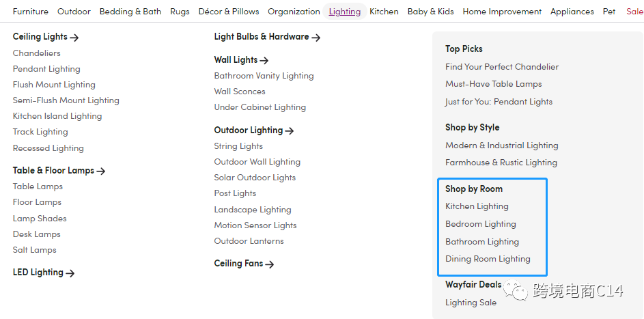Open the Lighting Sale deal link

(471, 303)
